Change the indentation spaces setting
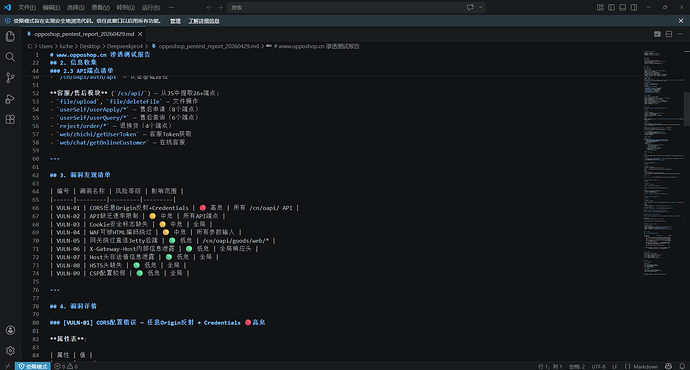The width and height of the screenshot is (690, 370). click(x=577, y=366)
